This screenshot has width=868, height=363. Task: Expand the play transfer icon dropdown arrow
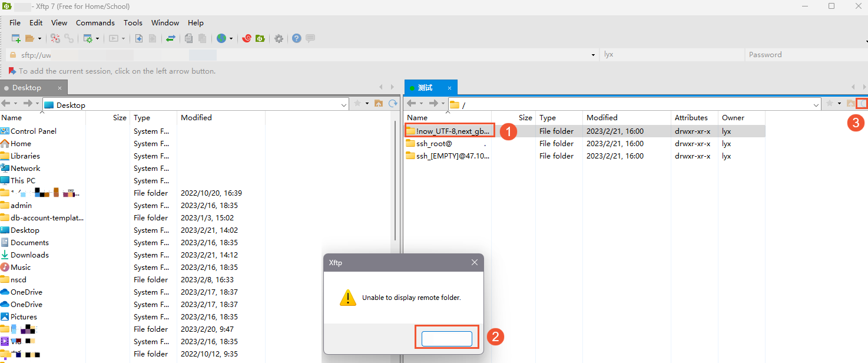point(124,38)
